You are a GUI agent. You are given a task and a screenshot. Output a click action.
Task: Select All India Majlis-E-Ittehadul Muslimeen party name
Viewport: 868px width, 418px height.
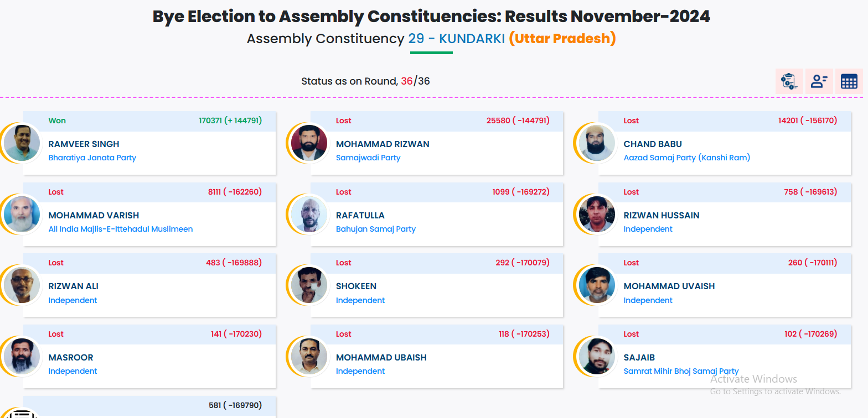pos(121,229)
